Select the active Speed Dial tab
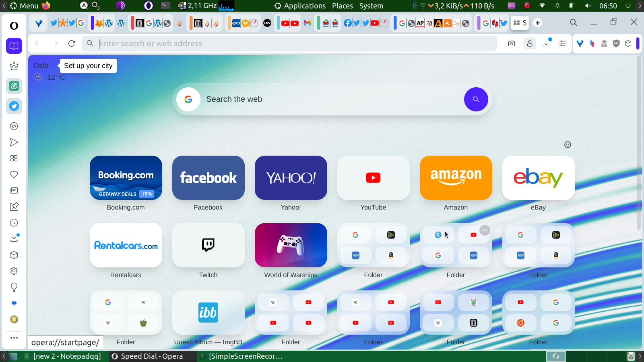The height and width of the screenshot is (362, 644). click(520, 23)
